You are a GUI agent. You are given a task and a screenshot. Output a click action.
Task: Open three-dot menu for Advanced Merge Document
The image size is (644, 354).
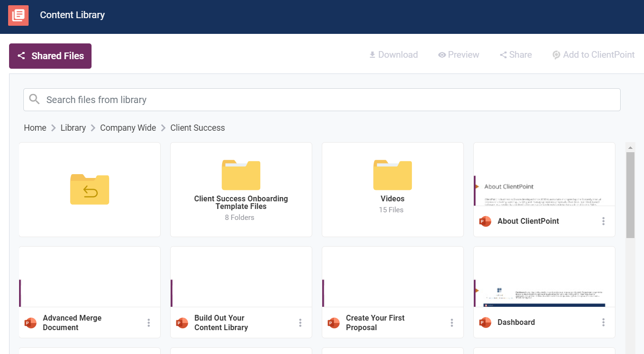coord(149,323)
